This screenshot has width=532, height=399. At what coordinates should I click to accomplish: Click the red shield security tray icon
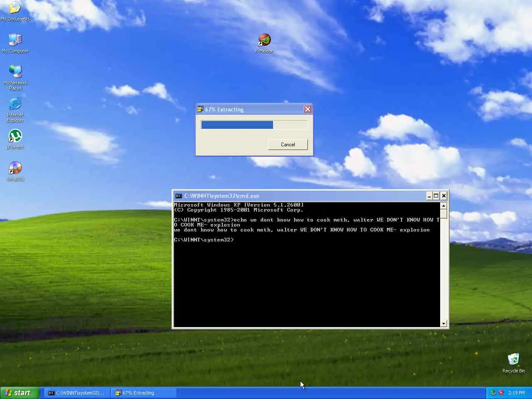[x=501, y=393]
